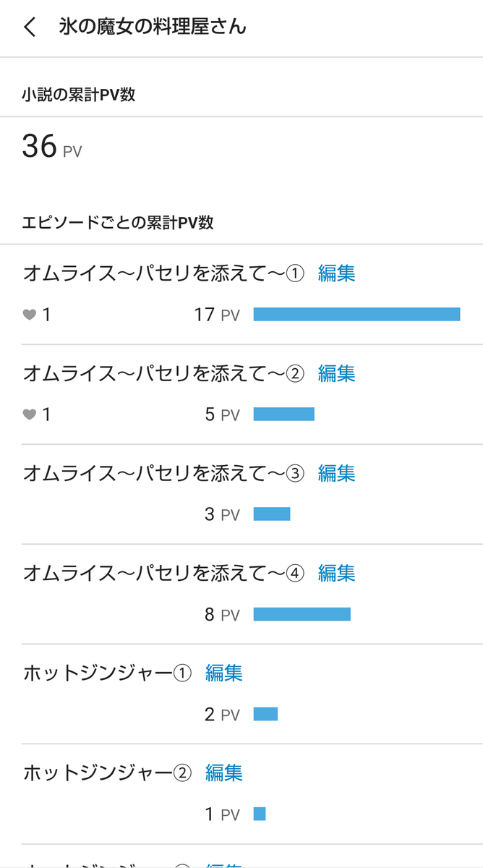Open 編集 link for オムライス〜パセリを添えて〜②

[x=337, y=373]
